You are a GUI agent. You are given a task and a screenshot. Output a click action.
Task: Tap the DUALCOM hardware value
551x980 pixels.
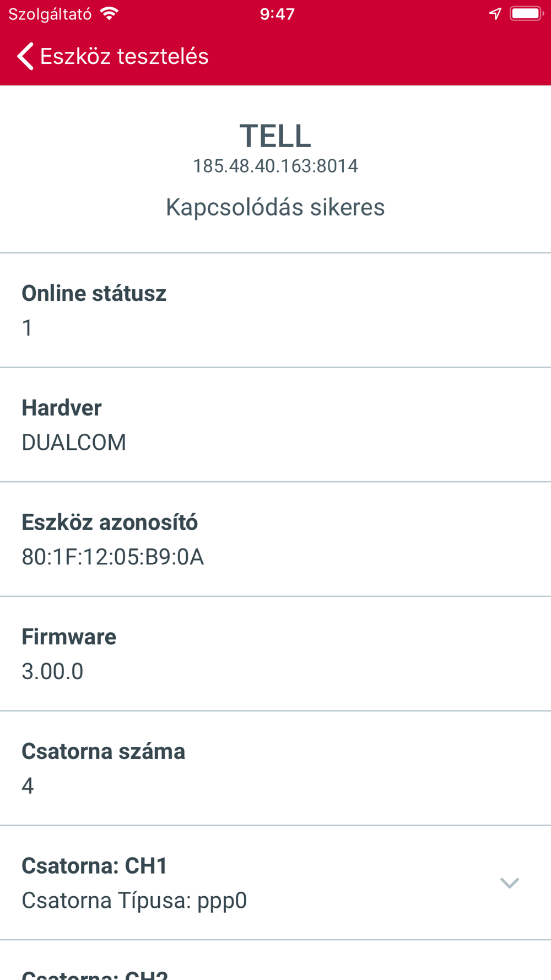74,443
